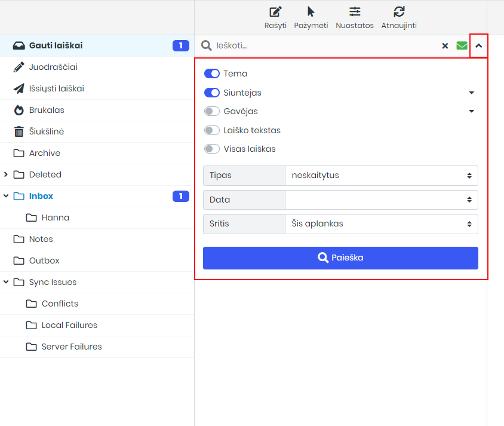Click the folder icon beside Local Failures

(x=31, y=326)
